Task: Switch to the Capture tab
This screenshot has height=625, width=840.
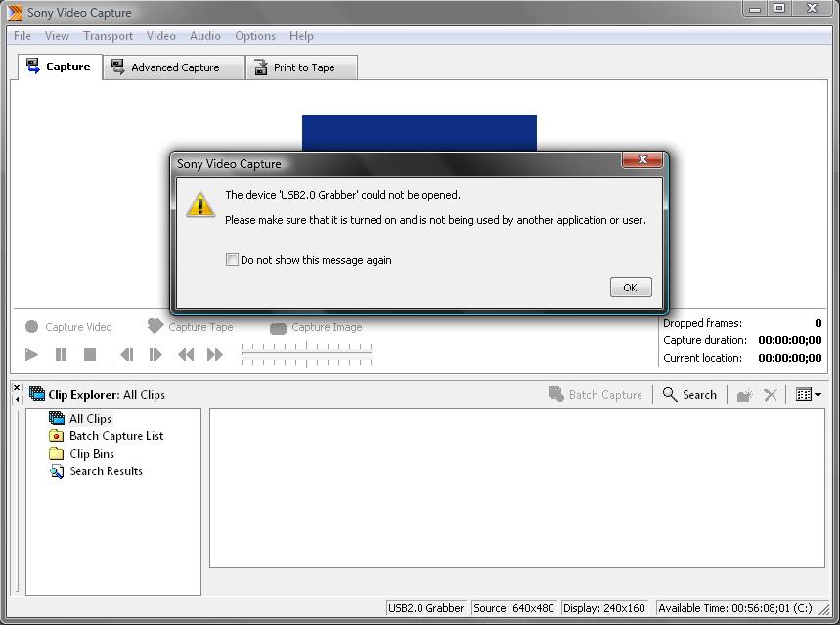Action: point(60,67)
